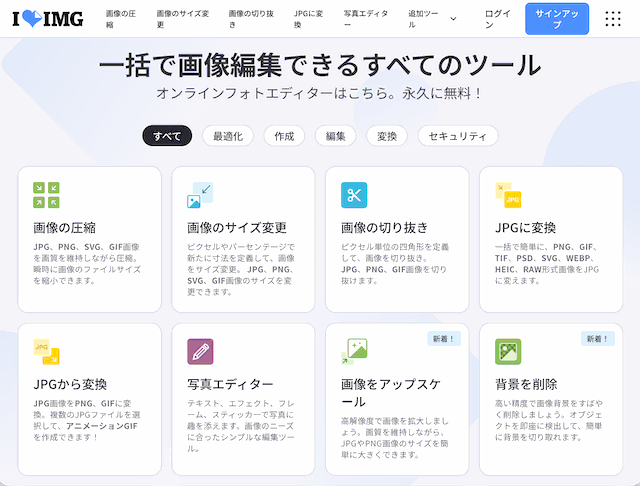
Task: Open the 画像の切り抜き card title
Action: [384, 228]
